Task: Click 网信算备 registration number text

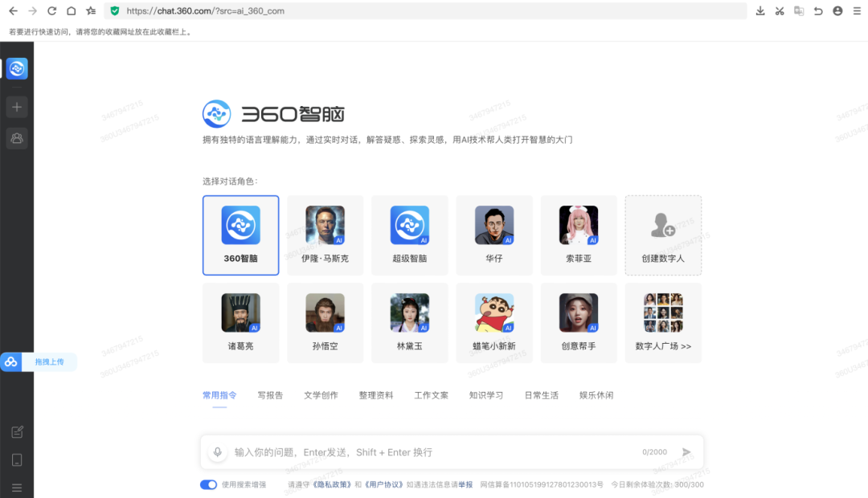Action: point(542,484)
